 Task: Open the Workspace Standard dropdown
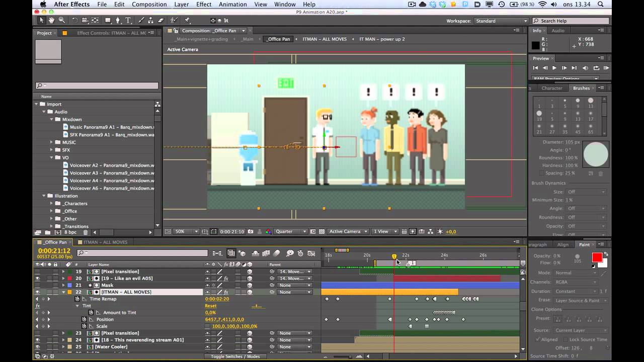coord(501,21)
